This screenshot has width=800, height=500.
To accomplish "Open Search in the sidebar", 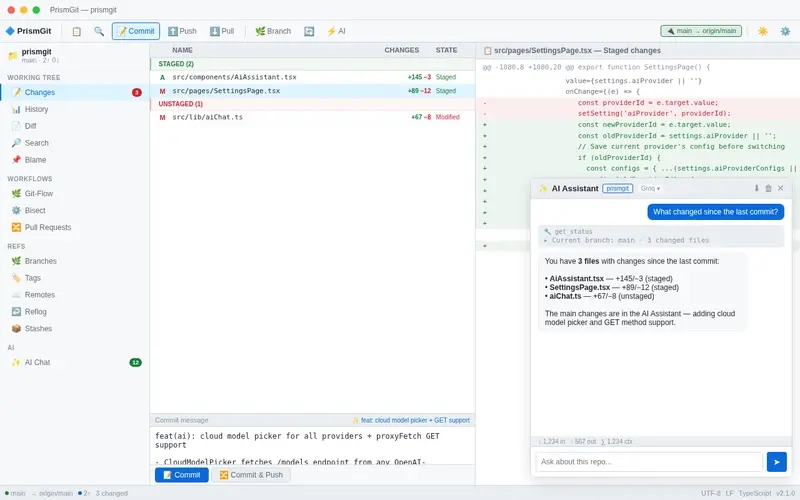I will [74, 143].
